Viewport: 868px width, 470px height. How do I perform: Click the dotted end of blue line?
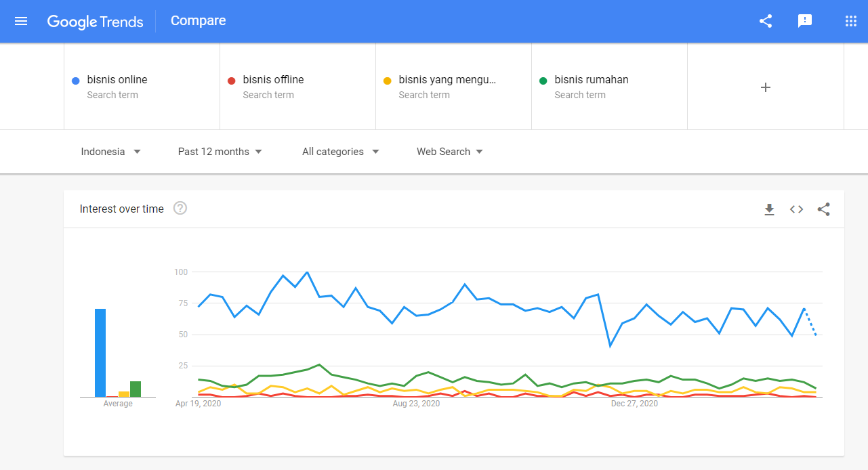[810, 322]
